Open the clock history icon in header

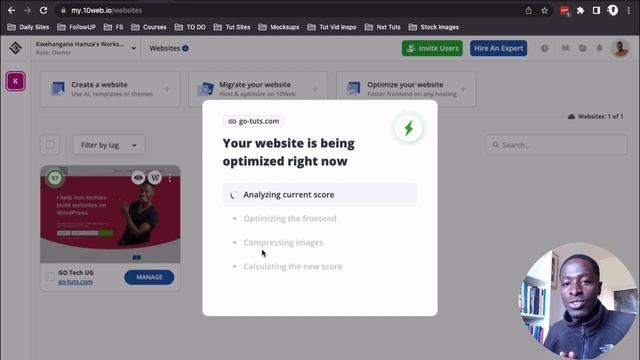coord(544,48)
